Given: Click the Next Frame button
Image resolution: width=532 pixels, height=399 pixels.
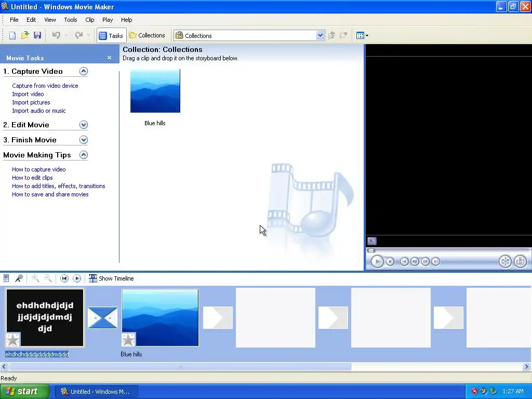Looking at the screenshot, I should click(x=425, y=262).
